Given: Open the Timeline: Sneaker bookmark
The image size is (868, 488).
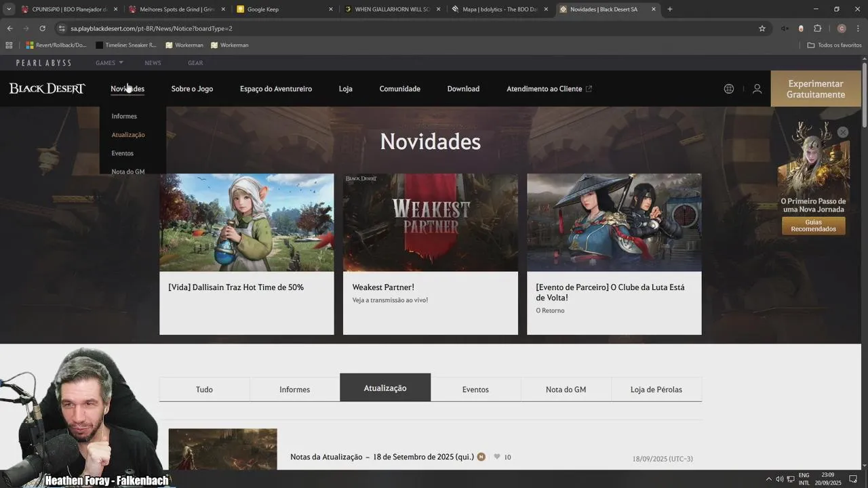Looking at the screenshot, I should pyautogui.click(x=126, y=45).
